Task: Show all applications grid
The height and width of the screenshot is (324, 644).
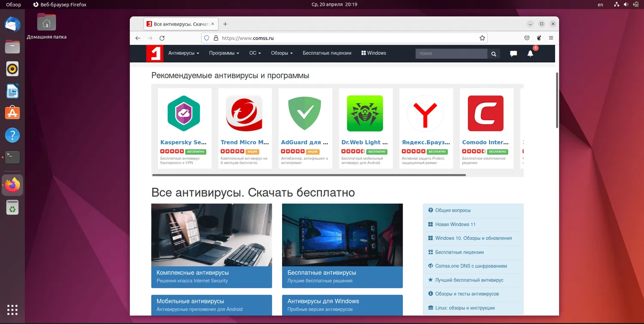Action: point(12,309)
